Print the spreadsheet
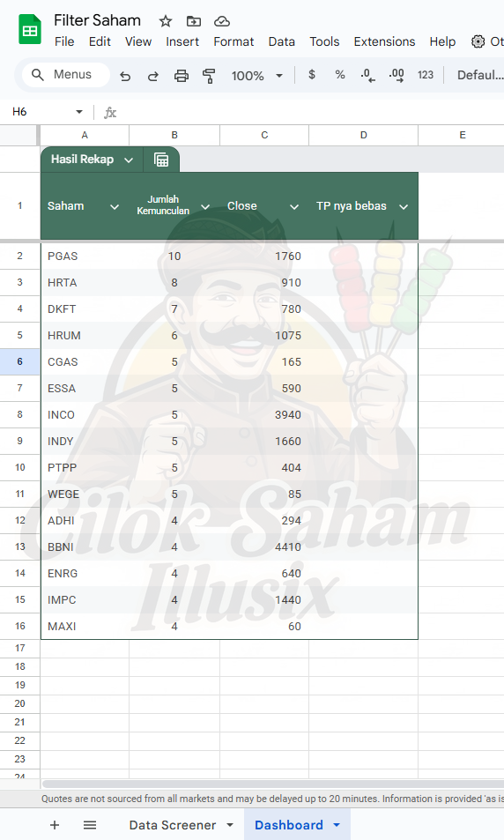Screen dimensions: 504x840 (182, 76)
